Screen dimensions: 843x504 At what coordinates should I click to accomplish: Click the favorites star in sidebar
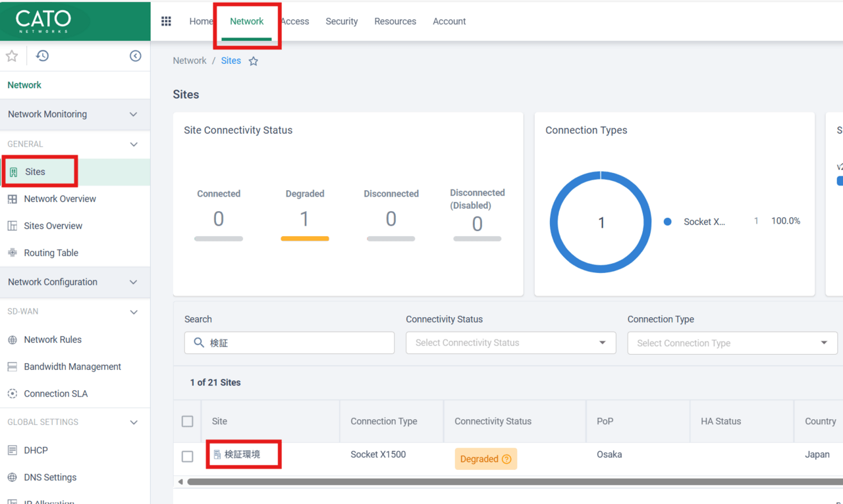tap(12, 56)
